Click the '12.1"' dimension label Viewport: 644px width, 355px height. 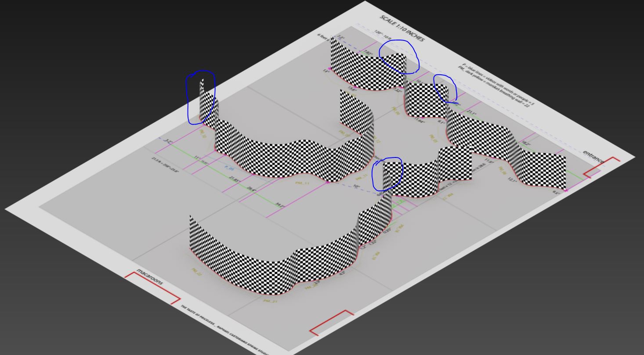(512, 179)
